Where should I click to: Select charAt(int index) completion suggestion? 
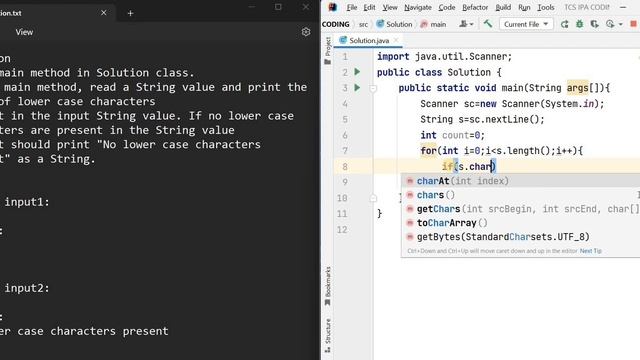tap(520, 181)
